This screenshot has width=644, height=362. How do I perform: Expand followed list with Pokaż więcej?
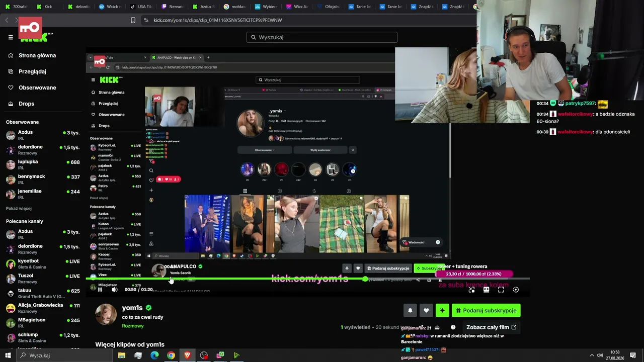click(x=19, y=208)
